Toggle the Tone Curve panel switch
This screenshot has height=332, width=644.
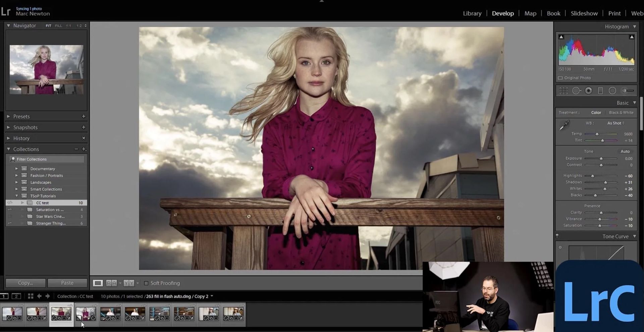pyautogui.click(x=557, y=236)
